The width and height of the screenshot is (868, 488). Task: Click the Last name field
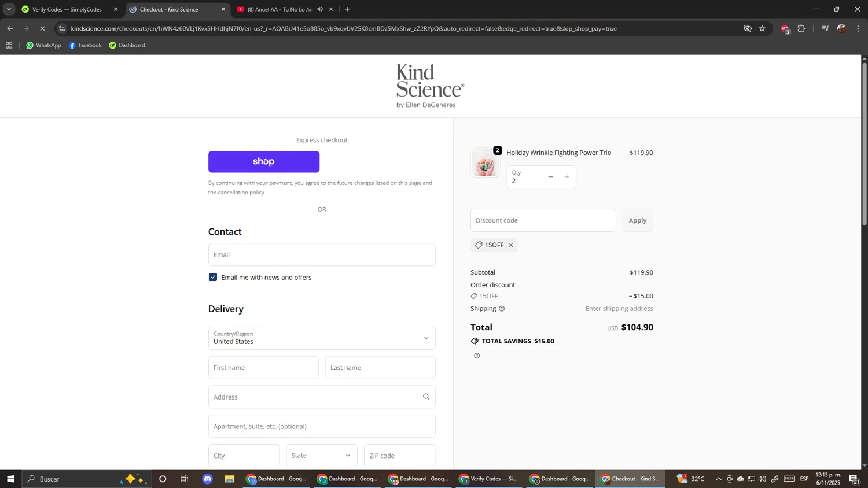tap(380, 368)
